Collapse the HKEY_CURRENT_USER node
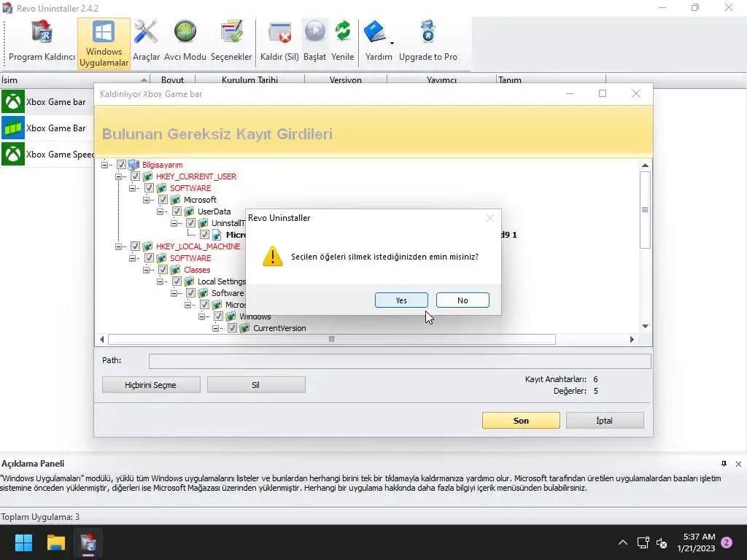 [118, 176]
